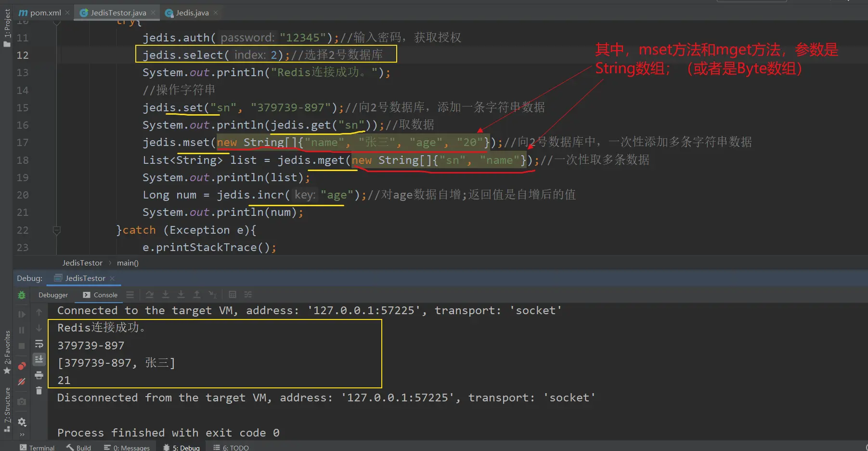Click the 5: Debug tool window button
This screenshot has height=451, width=868.
pos(181,447)
